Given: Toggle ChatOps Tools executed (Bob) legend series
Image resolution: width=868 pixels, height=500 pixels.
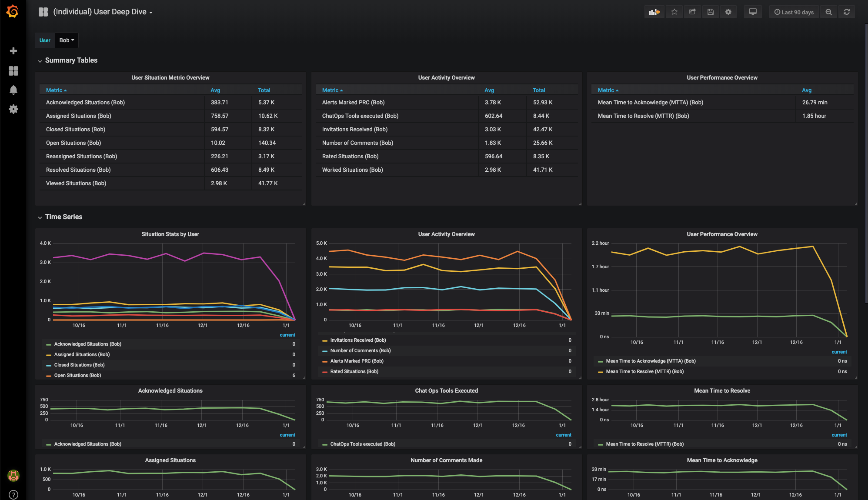Looking at the screenshot, I should pos(363,444).
